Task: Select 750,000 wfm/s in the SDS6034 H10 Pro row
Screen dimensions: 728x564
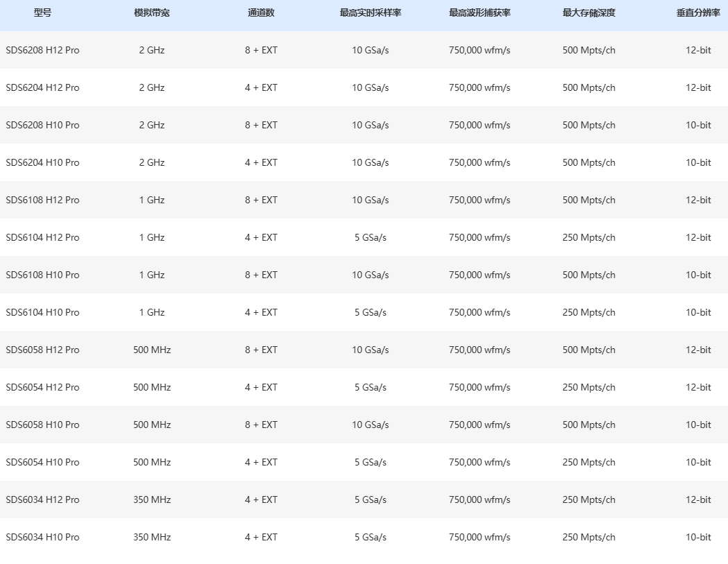Action: point(480,537)
